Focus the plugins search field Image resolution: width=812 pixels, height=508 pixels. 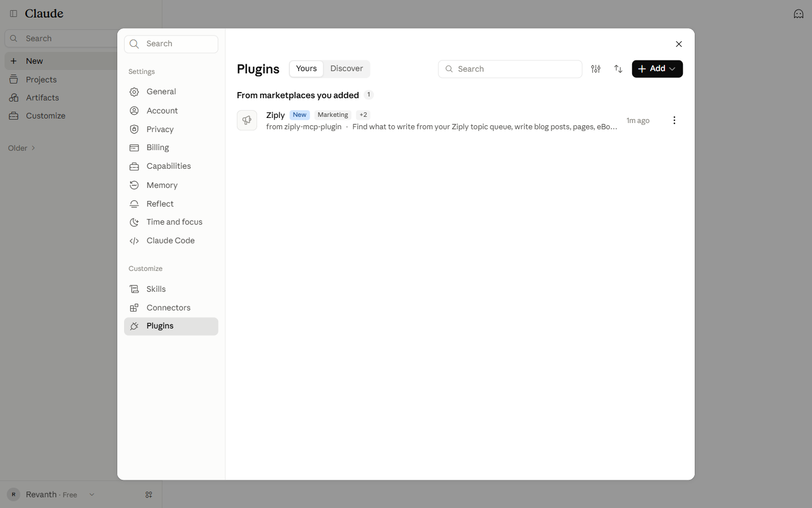[x=510, y=69]
